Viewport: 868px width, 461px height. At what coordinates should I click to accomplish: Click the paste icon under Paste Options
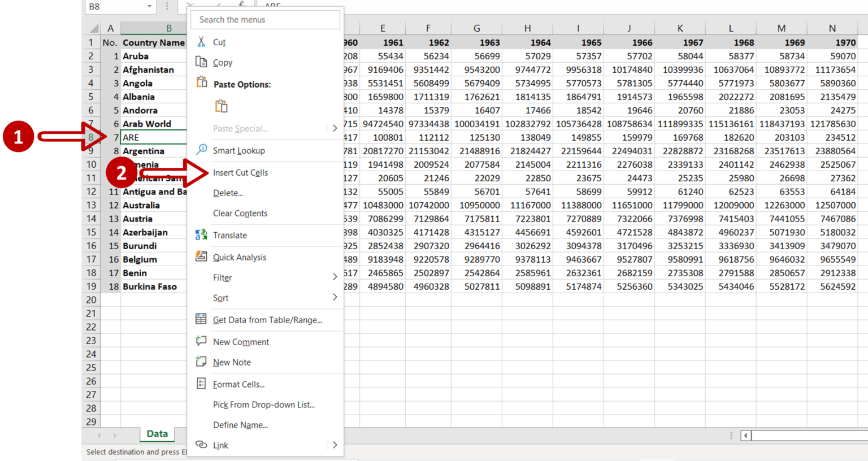[x=222, y=105]
